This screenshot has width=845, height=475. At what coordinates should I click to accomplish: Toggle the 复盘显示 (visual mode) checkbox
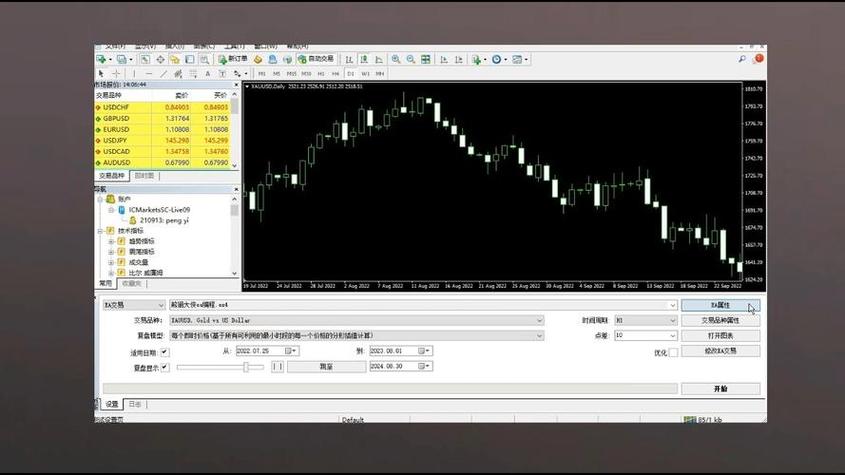(165, 367)
